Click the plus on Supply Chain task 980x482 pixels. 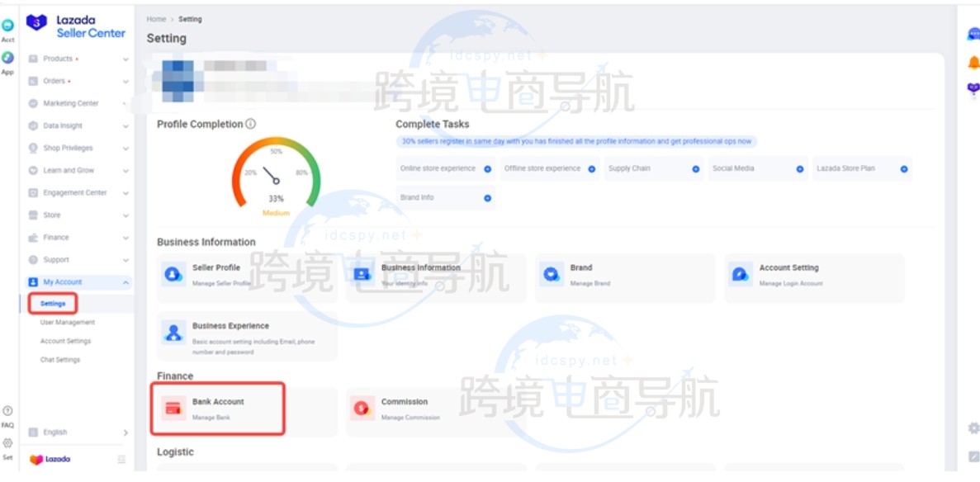pyautogui.click(x=696, y=169)
